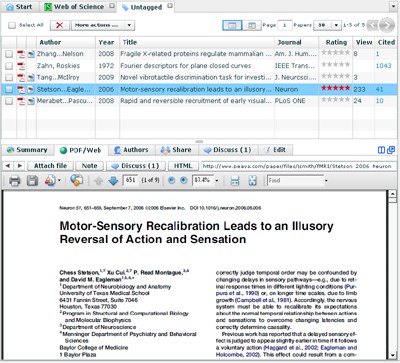Set star rating for Zhang...Nelson paper
Image resolution: width=400 pixels, height=363 pixels.
[335, 53]
